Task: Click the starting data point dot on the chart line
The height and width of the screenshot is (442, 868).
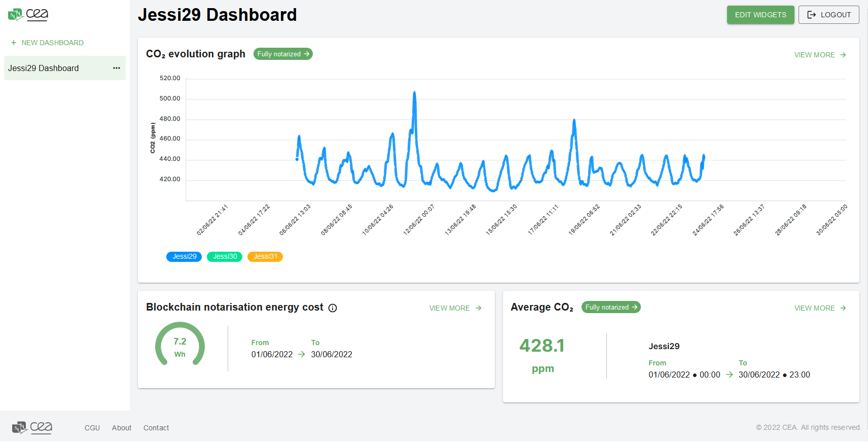Action: [x=297, y=159]
